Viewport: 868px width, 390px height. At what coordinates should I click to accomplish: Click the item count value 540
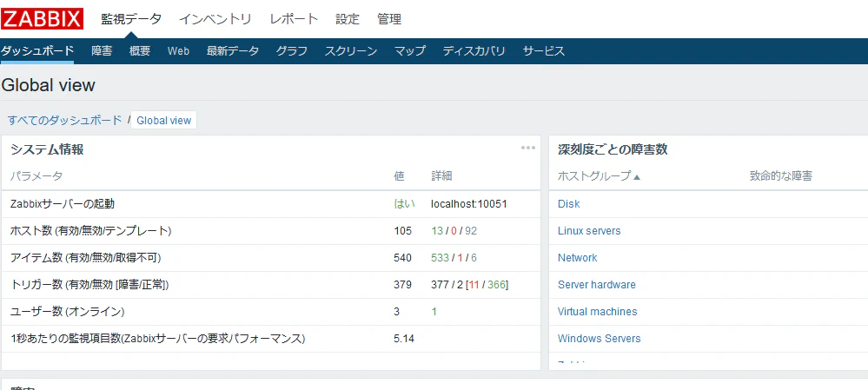coord(402,258)
